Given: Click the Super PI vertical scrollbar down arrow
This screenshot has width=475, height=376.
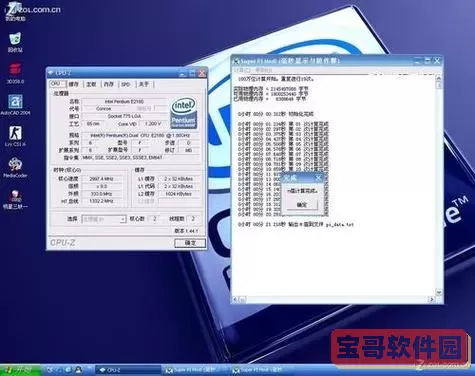Looking at the screenshot, I should (x=439, y=292).
